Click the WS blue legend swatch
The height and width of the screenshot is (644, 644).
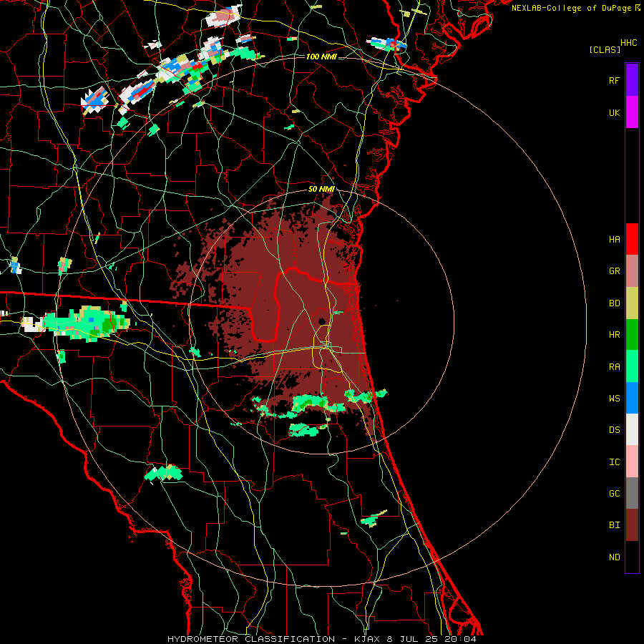(x=632, y=398)
